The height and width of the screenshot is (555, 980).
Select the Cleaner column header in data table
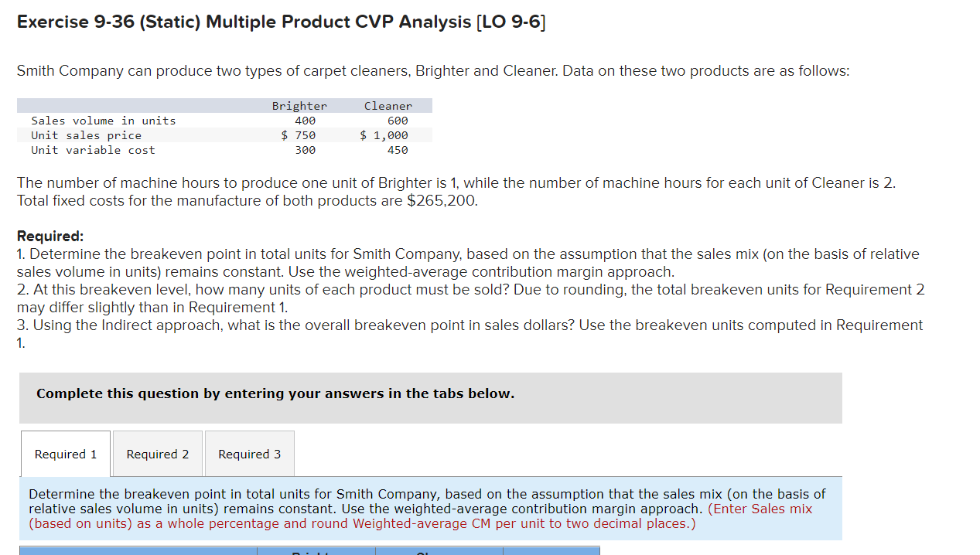tap(388, 106)
